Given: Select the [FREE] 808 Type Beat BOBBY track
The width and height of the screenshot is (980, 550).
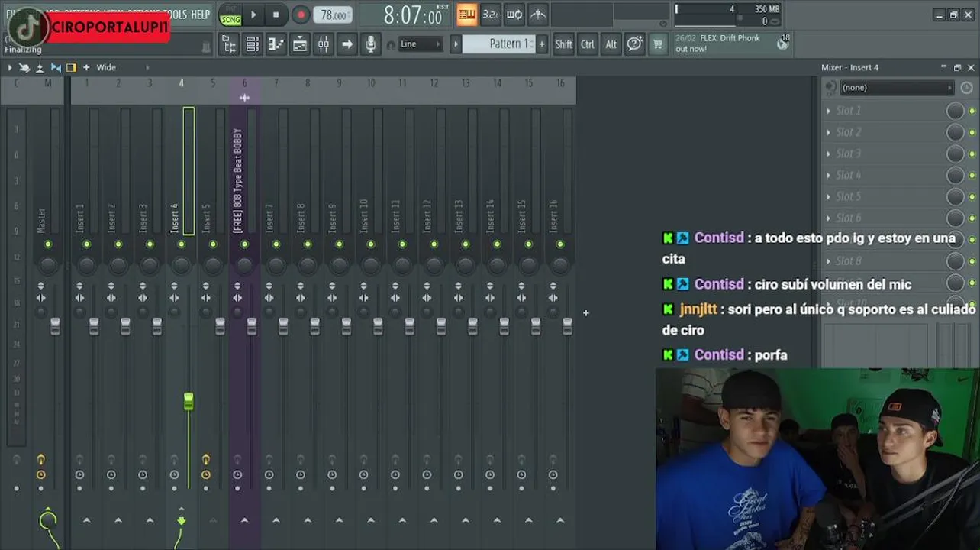Looking at the screenshot, I should 237,180.
